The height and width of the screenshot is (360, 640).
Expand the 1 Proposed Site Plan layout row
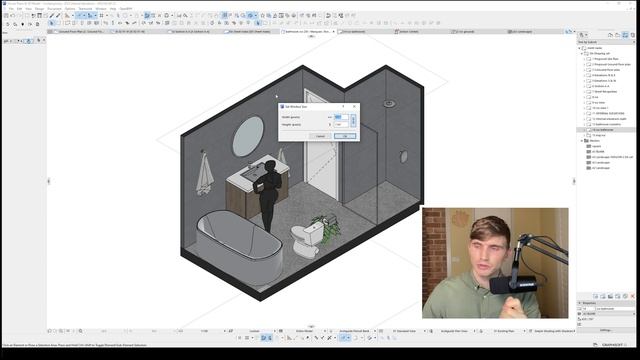(x=585, y=59)
